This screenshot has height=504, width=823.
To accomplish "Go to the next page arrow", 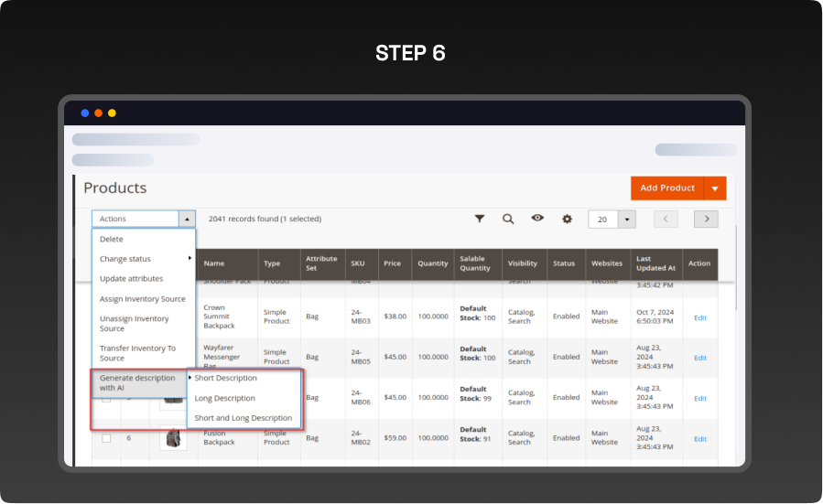I will 705,219.
